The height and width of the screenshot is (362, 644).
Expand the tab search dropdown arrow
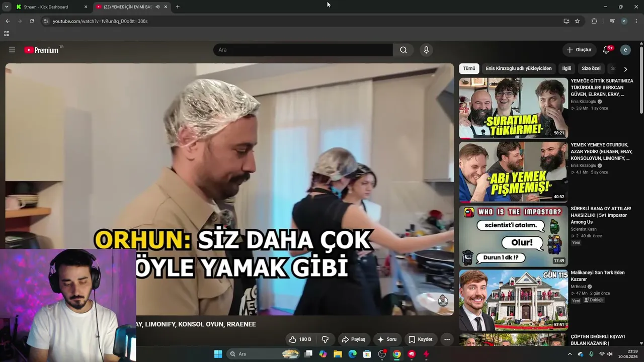[x=7, y=7]
